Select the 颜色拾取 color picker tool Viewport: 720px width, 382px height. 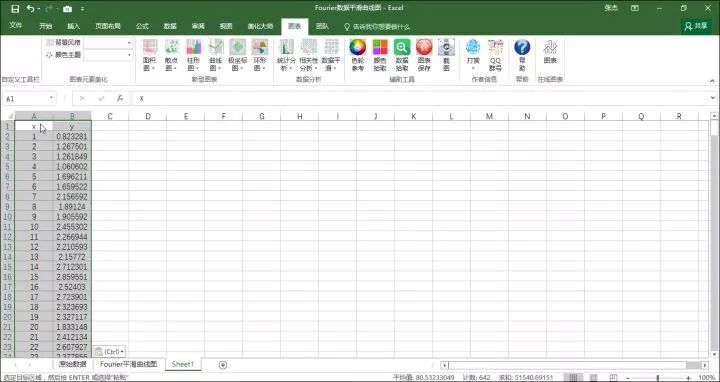380,55
